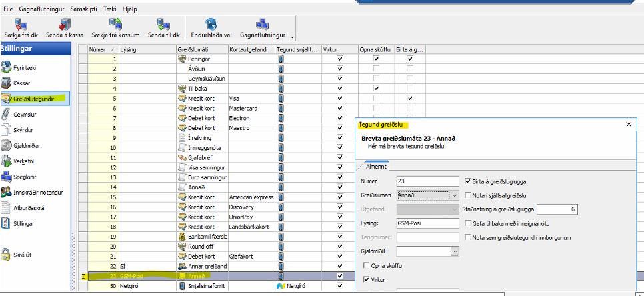
Task: Check the Opna skúffu checkbox in dialog
Action: click(x=366, y=267)
